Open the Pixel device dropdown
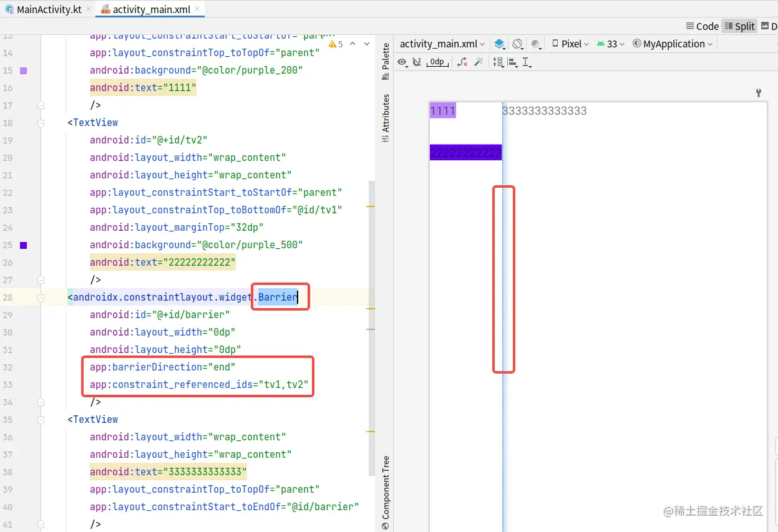This screenshot has width=778, height=532. (569, 44)
